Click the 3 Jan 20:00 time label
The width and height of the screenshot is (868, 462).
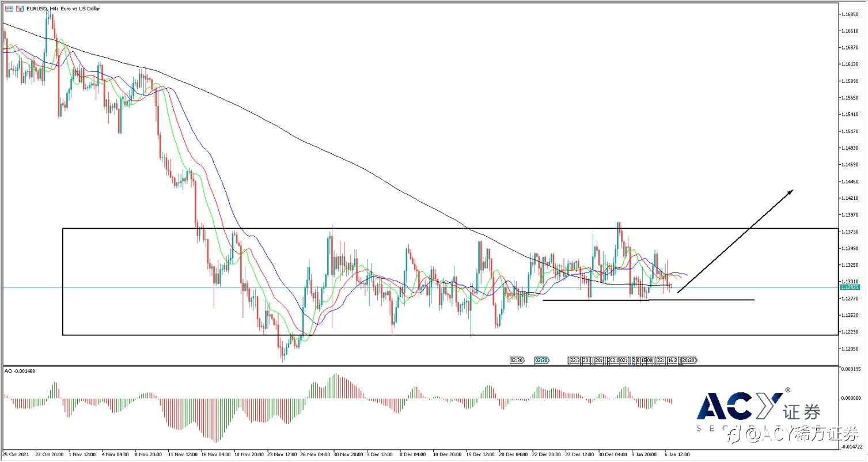point(645,455)
